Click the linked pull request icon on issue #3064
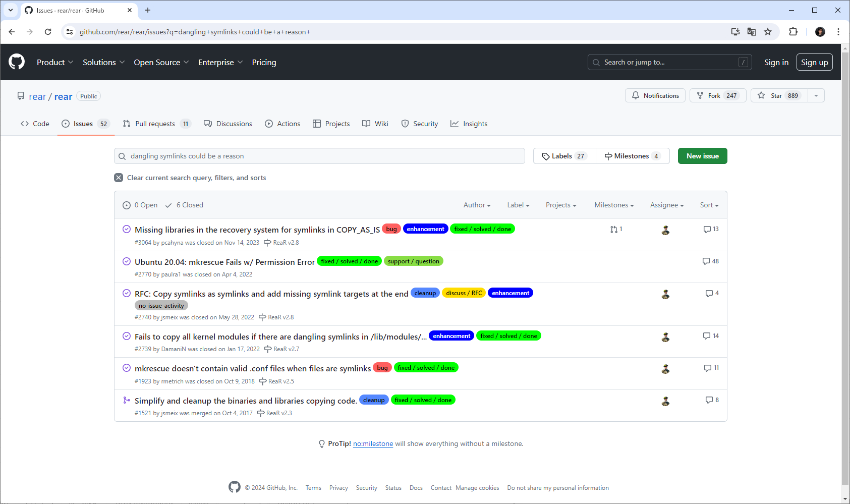This screenshot has height=504, width=850. pyautogui.click(x=616, y=230)
